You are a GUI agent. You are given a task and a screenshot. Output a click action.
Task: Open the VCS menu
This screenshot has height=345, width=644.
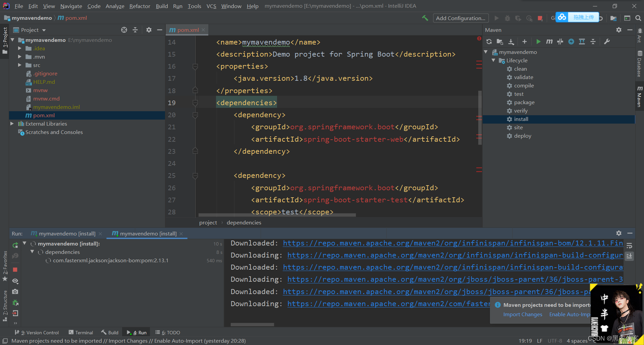coord(211,6)
